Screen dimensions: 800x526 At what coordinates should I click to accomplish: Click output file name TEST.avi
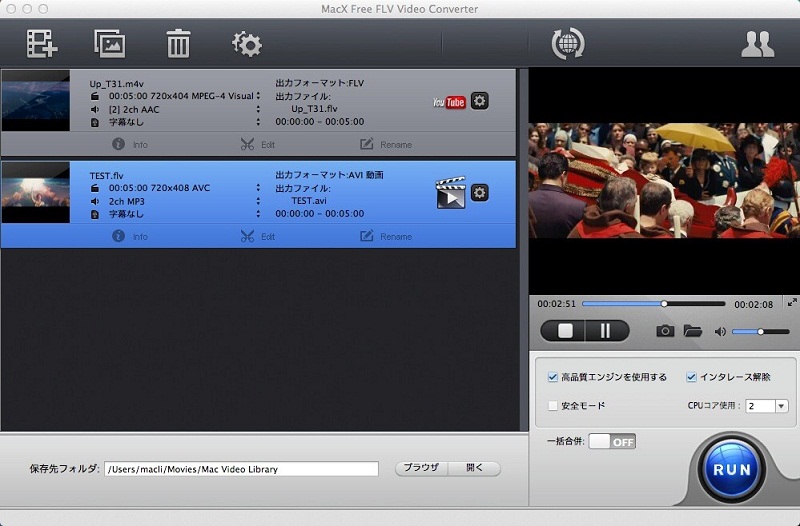coord(309,201)
